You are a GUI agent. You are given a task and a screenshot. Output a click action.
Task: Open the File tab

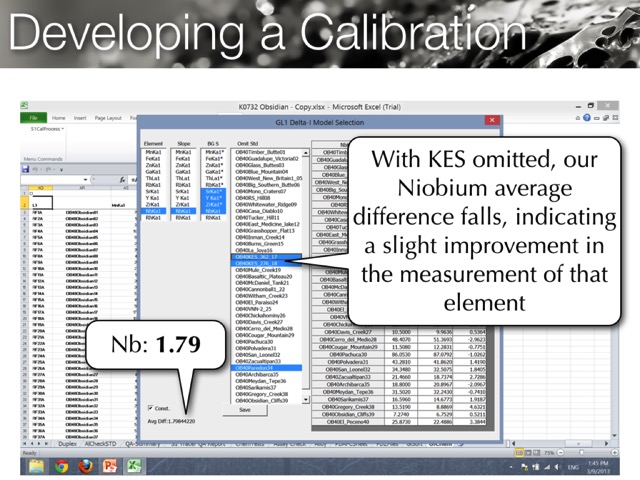coord(35,117)
